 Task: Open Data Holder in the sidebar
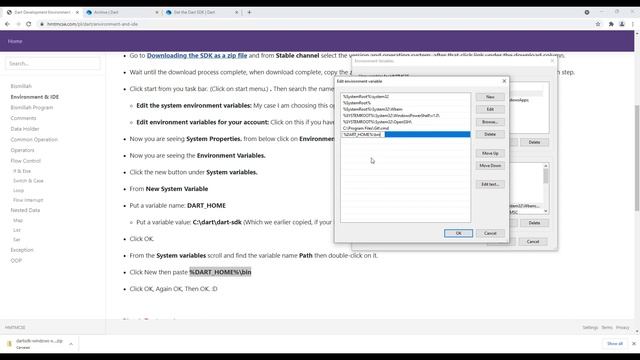(x=25, y=129)
